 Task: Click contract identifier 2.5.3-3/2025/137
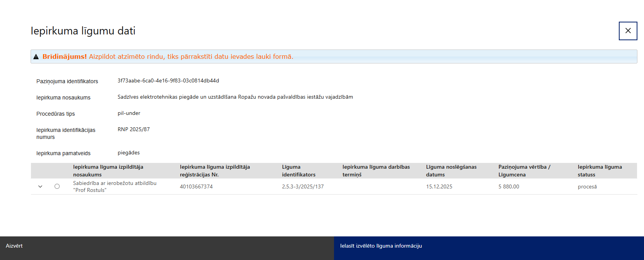pyautogui.click(x=303, y=186)
